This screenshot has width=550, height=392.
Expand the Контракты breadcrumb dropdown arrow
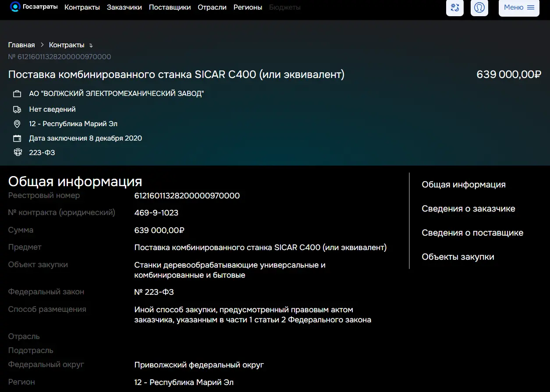91,46
